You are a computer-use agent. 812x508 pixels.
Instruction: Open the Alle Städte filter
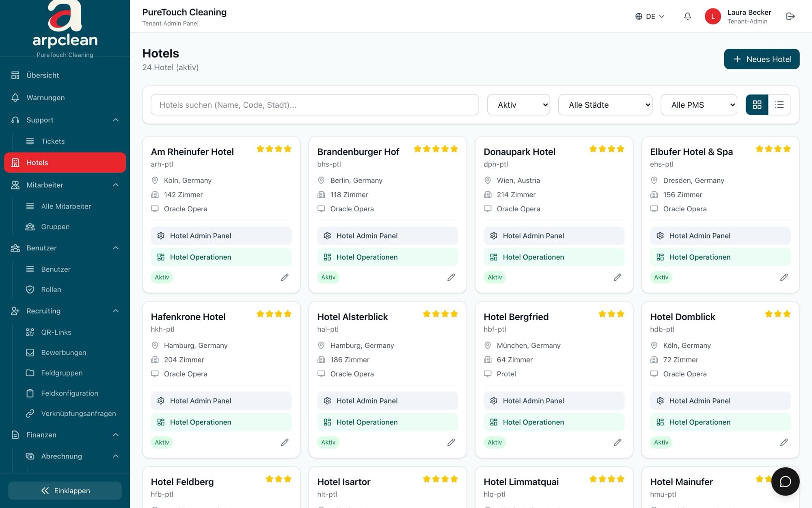(605, 105)
